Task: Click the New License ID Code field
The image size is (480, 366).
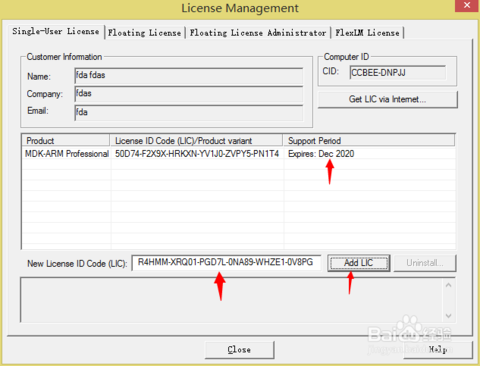Action: (x=226, y=263)
